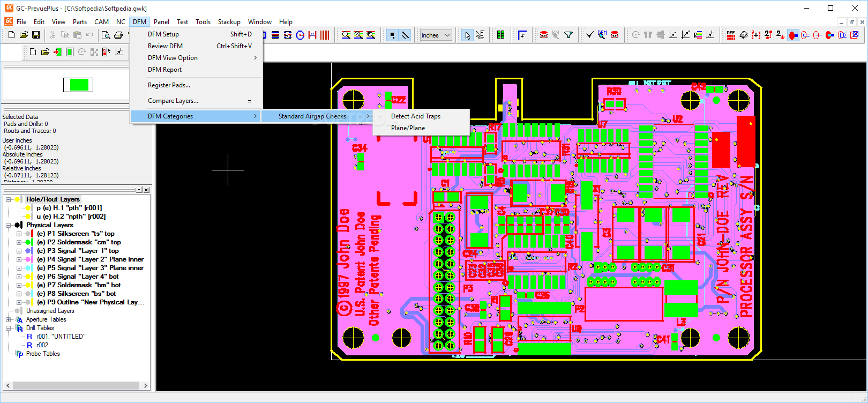Image resolution: width=868 pixels, height=403 pixels.
Task: Expand the P9 Outline layer node
Action: (19, 302)
